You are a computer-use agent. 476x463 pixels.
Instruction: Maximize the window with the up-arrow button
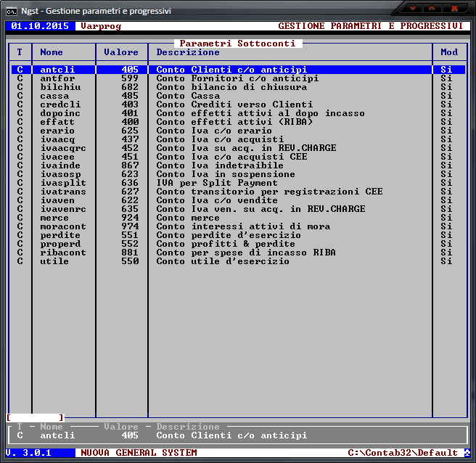pyautogui.click(x=432, y=9)
